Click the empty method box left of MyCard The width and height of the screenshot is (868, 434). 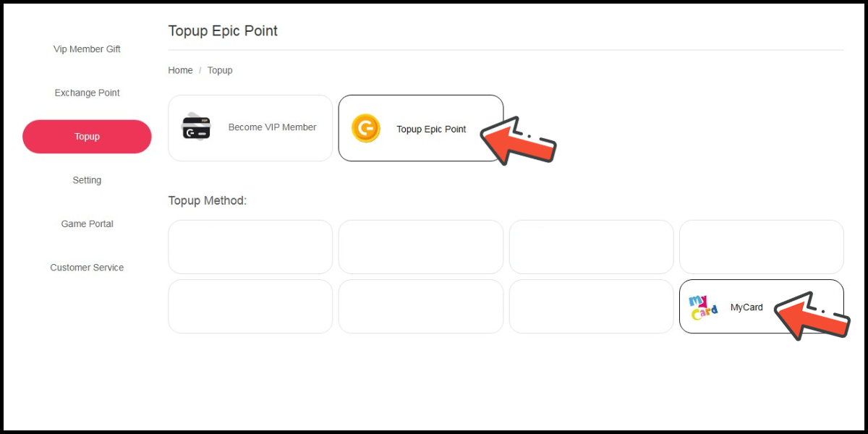pyautogui.click(x=591, y=307)
